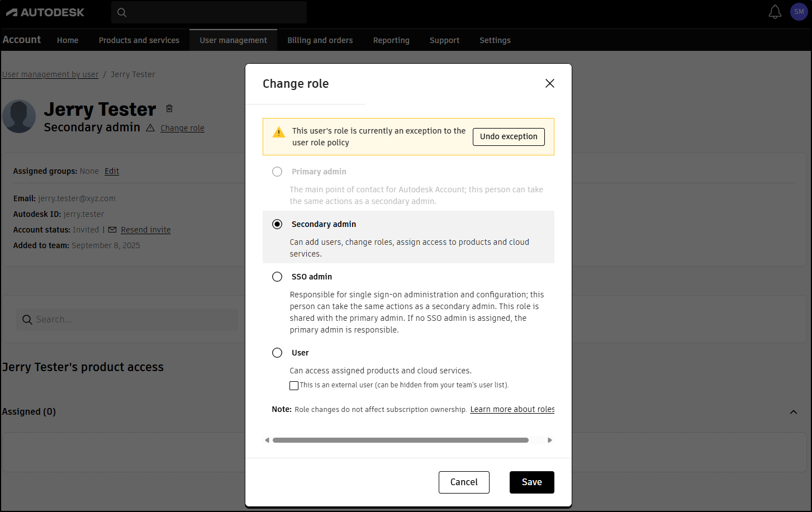Click the search magnifier icon in top bar
Image resolution: width=812 pixels, height=512 pixels.
point(122,12)
